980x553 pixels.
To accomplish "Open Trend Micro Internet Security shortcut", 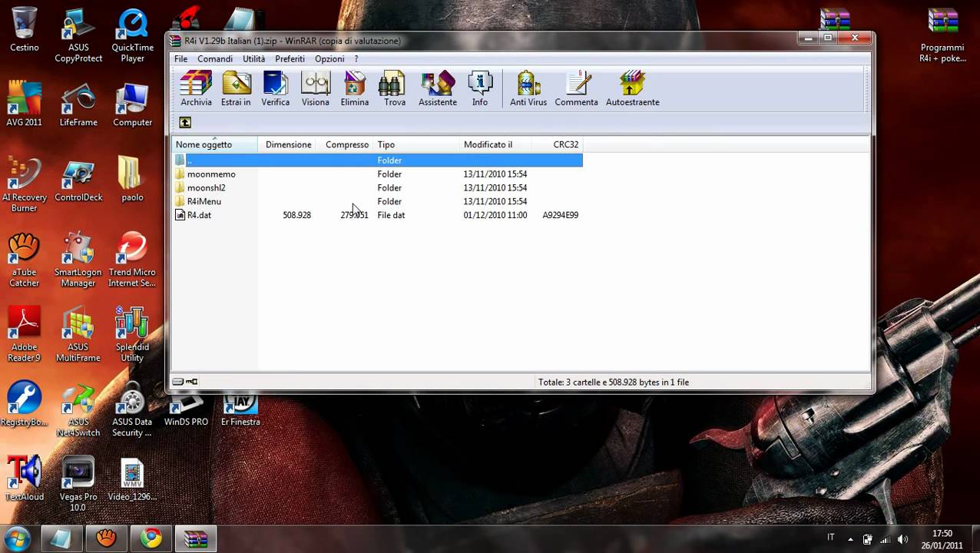I will (132, 260).
